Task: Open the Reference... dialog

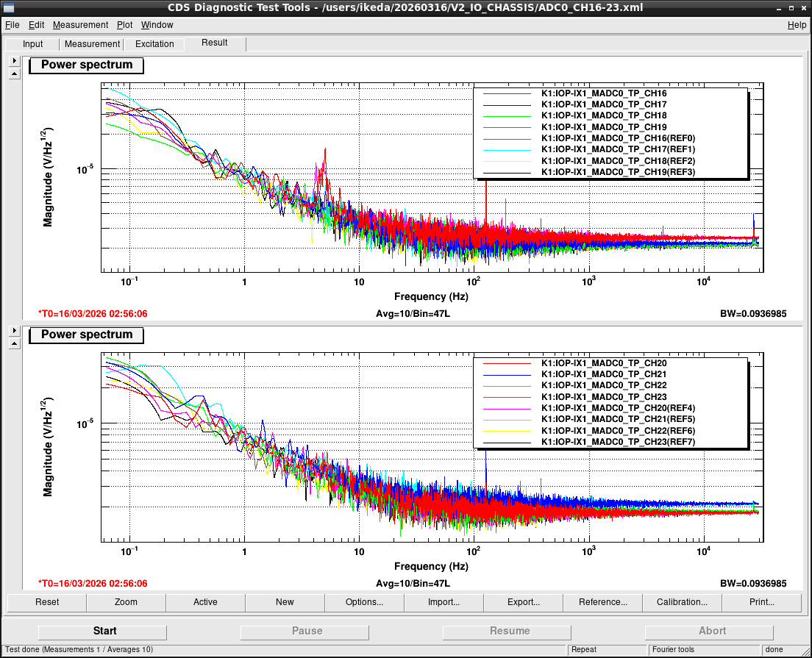Action: pos(603,602)
